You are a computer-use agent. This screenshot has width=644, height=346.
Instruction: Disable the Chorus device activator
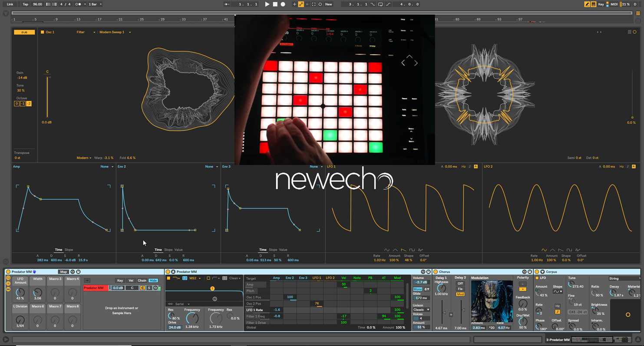435,272
